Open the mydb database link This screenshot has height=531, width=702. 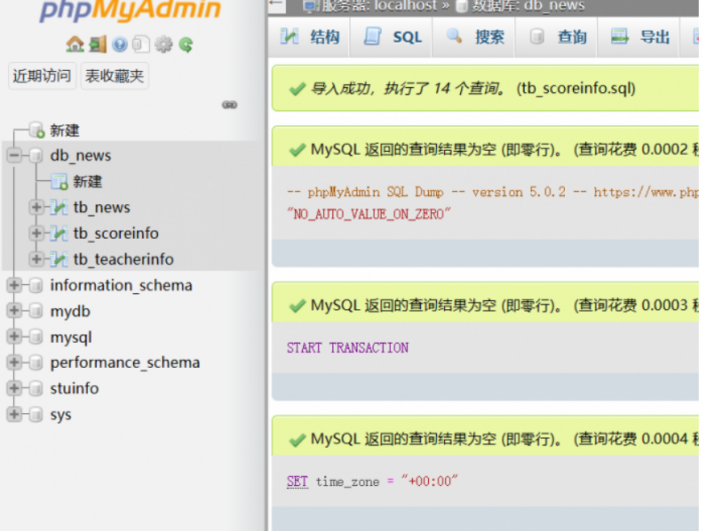click(70, 311)
